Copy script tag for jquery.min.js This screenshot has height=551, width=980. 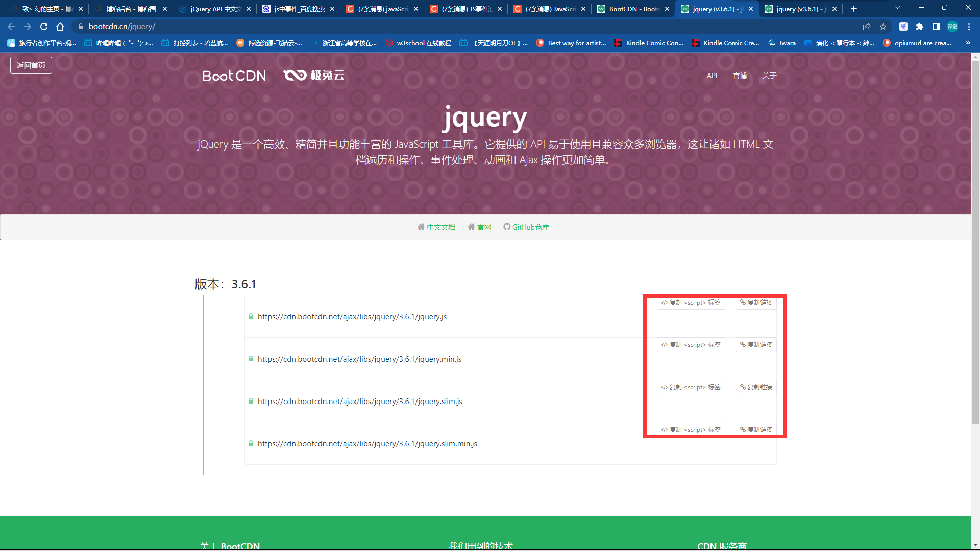(691, 345)
